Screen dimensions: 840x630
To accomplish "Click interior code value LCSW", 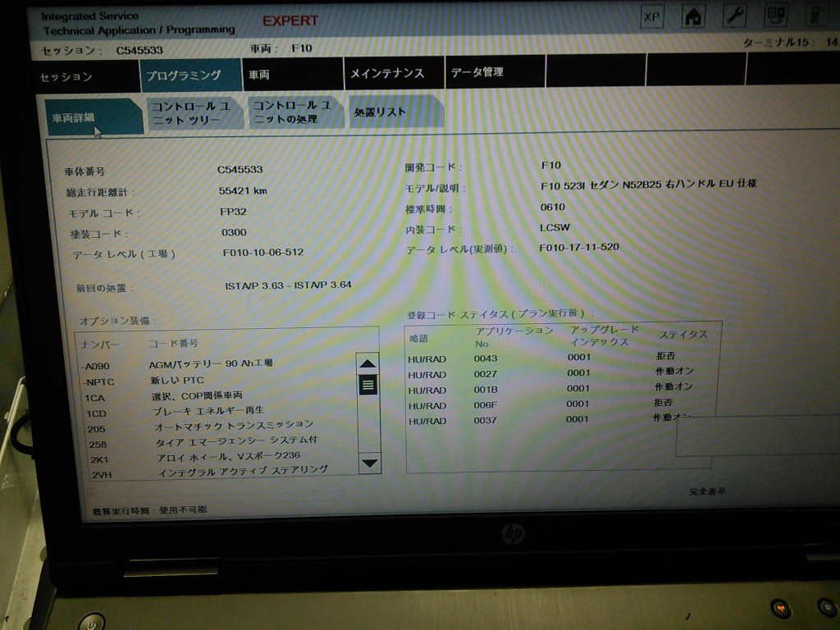I will click(x=555, y=227).
